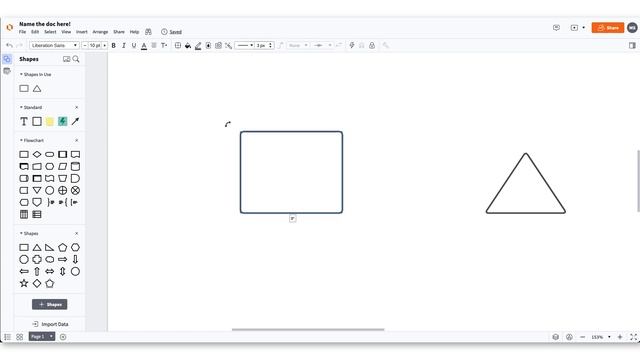Open the Liberation Sans font dropdown
The width and height of the screenshot is (640, 360).
point(54,45)
